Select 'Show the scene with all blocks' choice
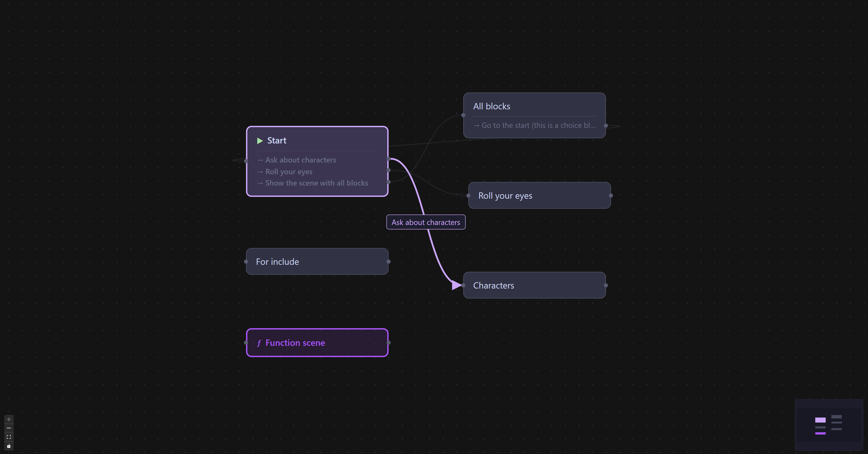 [x=316, y=183]
